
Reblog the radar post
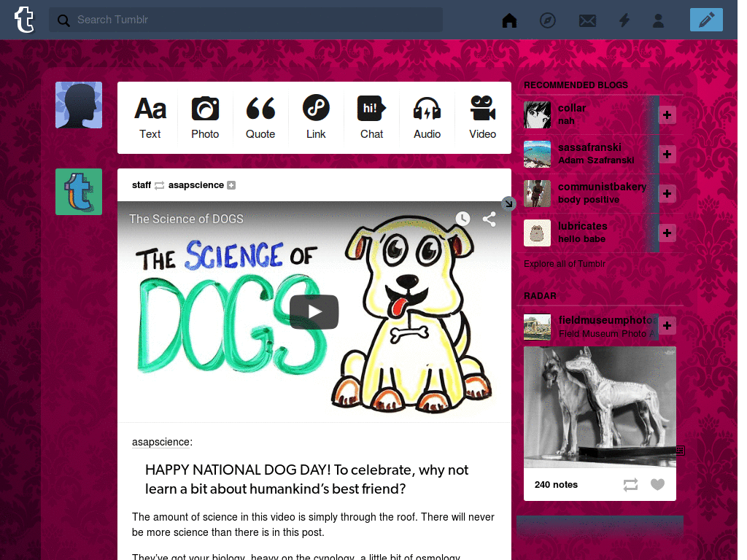(630, 485)
